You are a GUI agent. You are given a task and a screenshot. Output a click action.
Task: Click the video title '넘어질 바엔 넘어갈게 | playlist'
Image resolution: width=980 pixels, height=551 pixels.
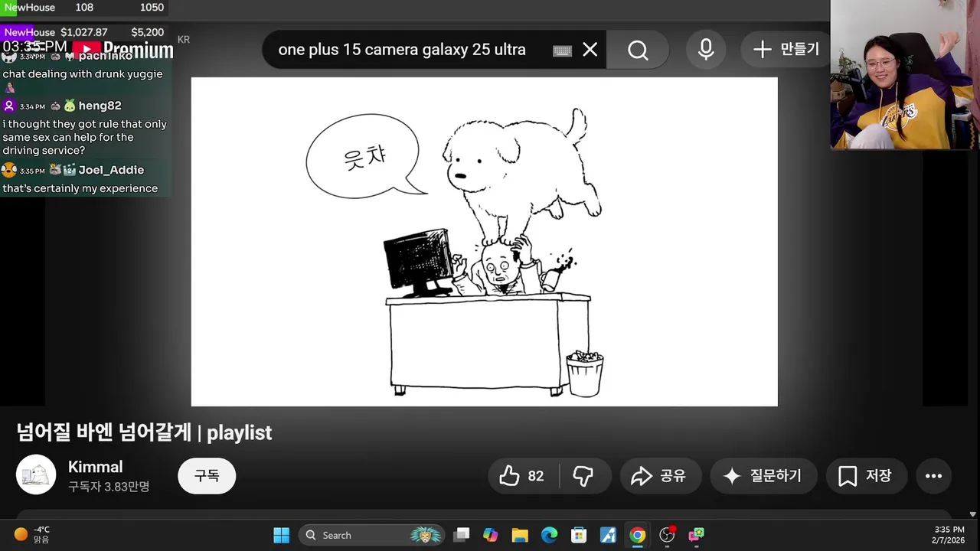pyautogui.click(x=144, y=432)
